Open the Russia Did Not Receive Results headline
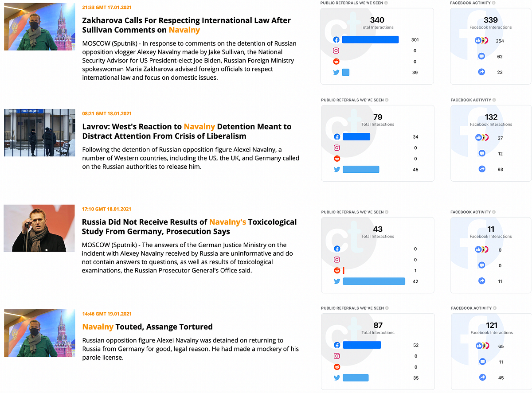This screenshot has width=532, height=393. (x=189, y=226)
